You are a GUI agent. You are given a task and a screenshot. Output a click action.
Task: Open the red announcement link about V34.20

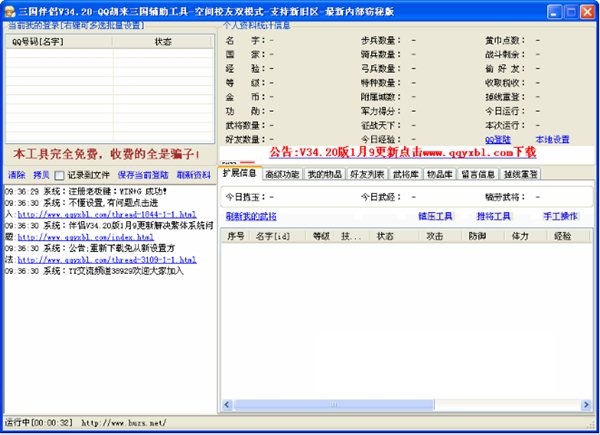pyautogui.click(x=403, y=153)
